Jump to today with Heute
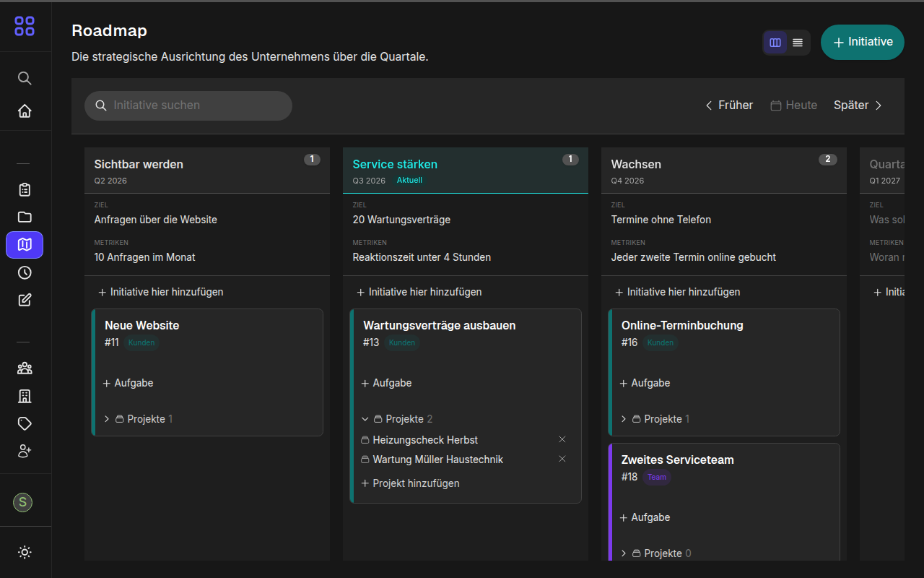The height and width of the screenshot is (578, 924). (x=794, y=105)
